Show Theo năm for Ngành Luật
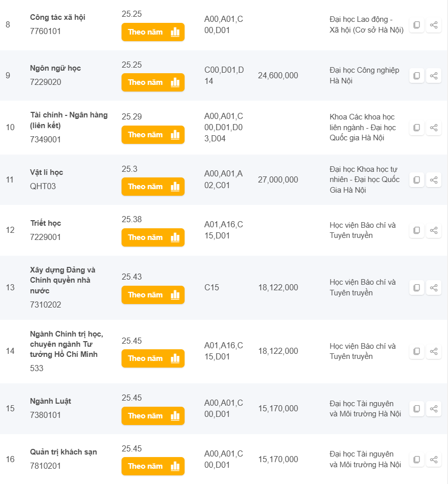This screenshot has width=448, height=484. tap(153, 416)
